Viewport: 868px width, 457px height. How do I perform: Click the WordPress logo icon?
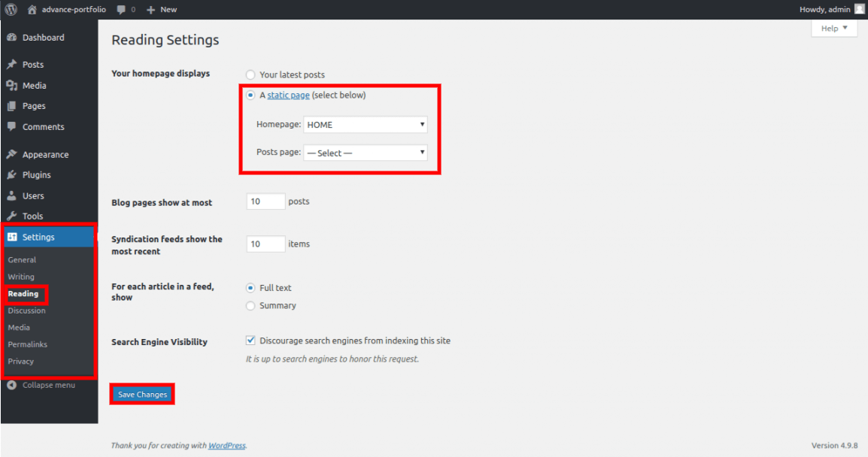coord(11,10)
